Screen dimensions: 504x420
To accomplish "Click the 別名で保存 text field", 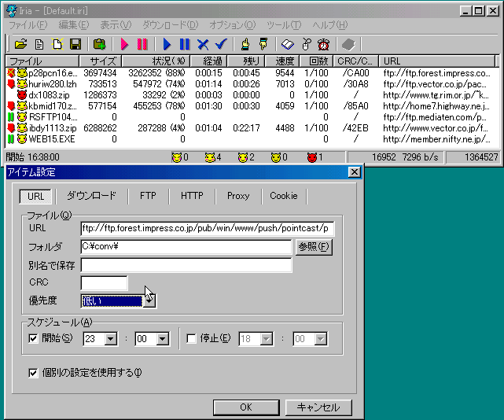I will coord(186,265).
